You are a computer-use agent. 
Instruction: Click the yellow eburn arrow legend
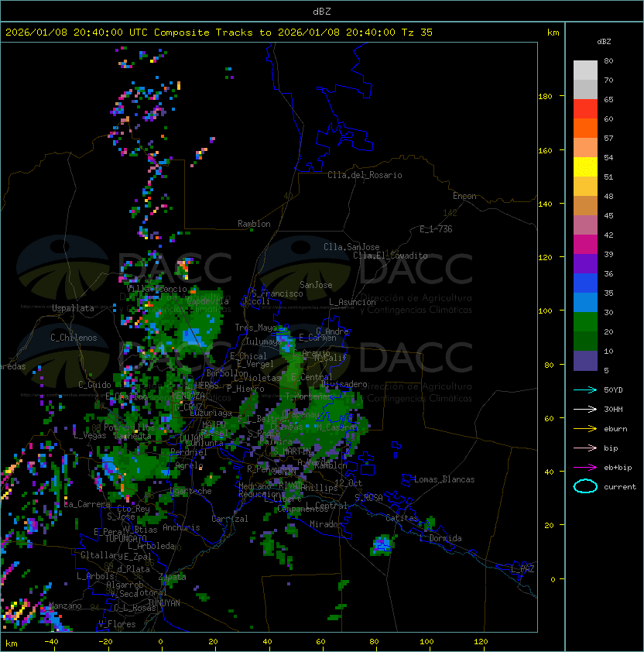[x=585, y=428]
